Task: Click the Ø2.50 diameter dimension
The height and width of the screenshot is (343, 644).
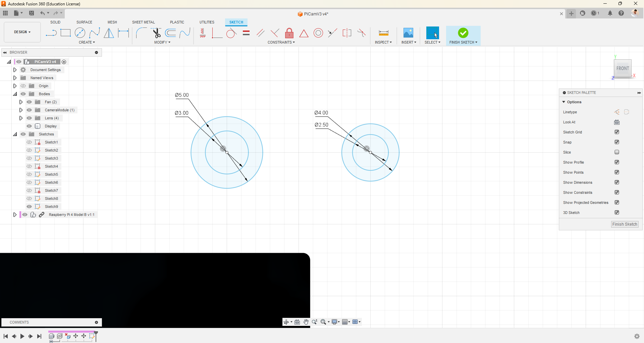Action: coord(321,125)
